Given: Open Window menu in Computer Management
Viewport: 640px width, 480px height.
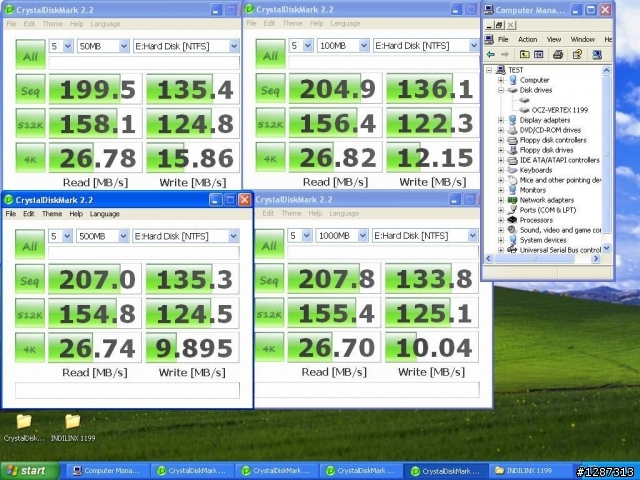Looking at the screenshot, I should click(582, 39).
